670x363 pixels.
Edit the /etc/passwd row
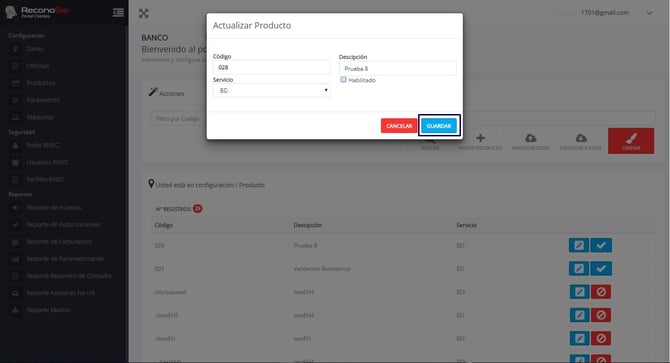coord(579,292)
